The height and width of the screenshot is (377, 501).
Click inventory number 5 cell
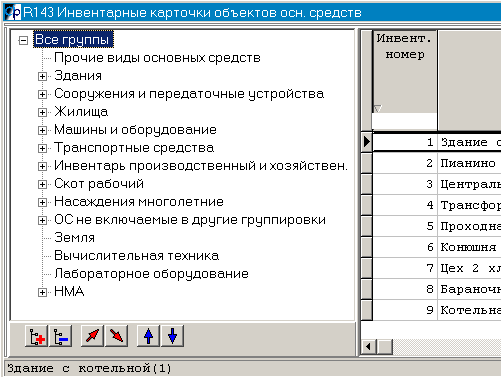coord(405,226)
